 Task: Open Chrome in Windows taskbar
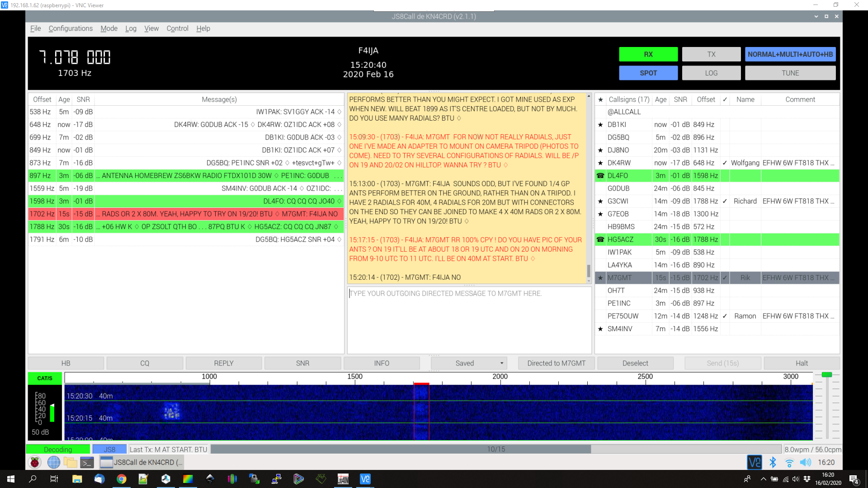[121, 479]
